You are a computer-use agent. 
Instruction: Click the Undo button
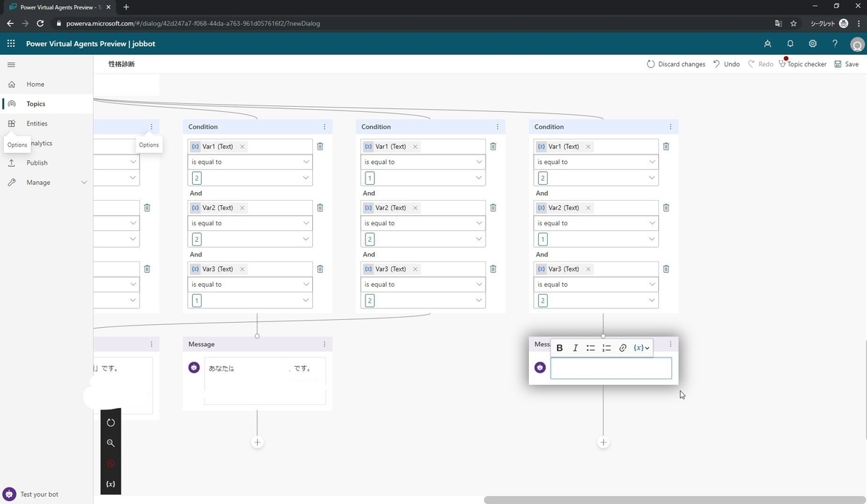[x=726, y=64]
